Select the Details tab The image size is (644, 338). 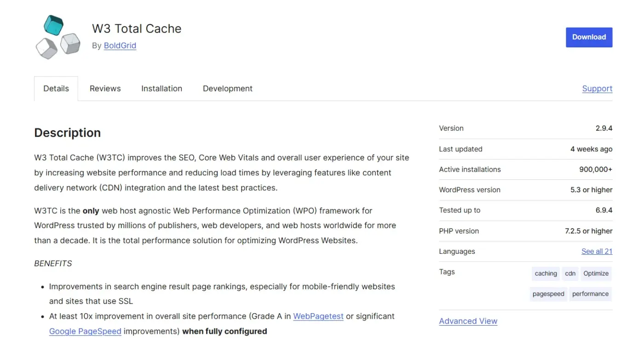[x=56, y=89]
